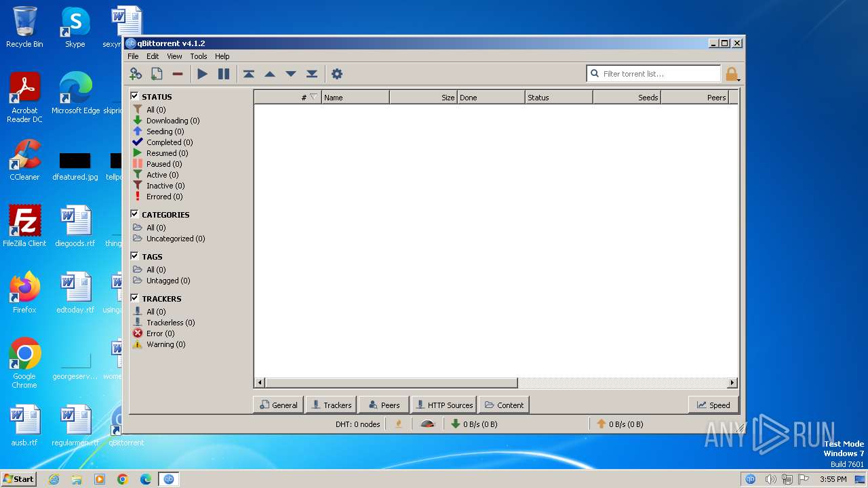
Task: Filter by Completed (0) status
Action: [x=170, y=142]
